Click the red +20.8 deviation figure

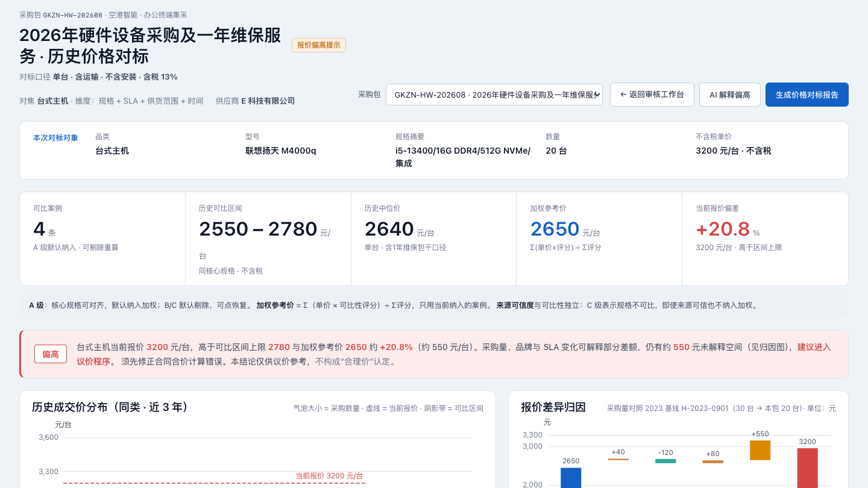click(x=723, y=229)
